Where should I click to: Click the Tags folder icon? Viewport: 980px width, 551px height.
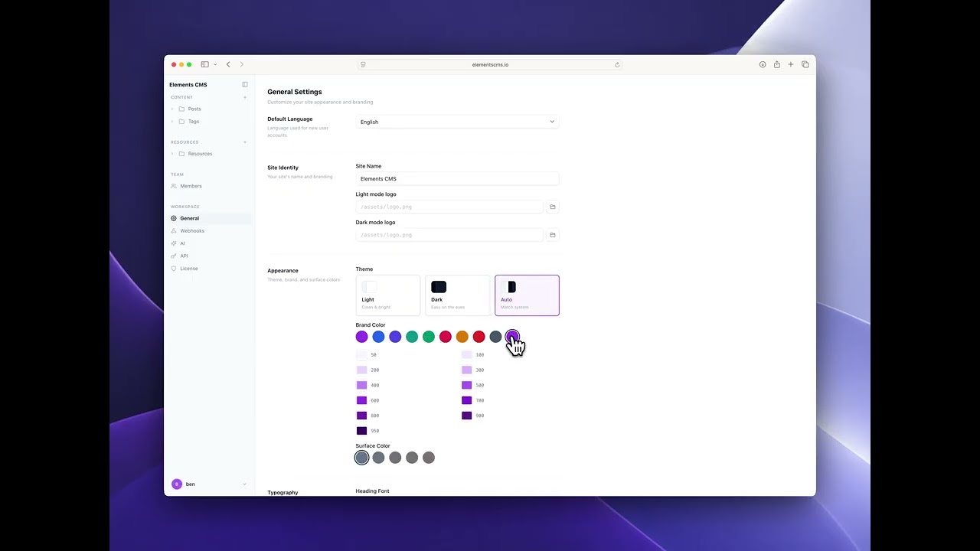click(x=181, y=121)
